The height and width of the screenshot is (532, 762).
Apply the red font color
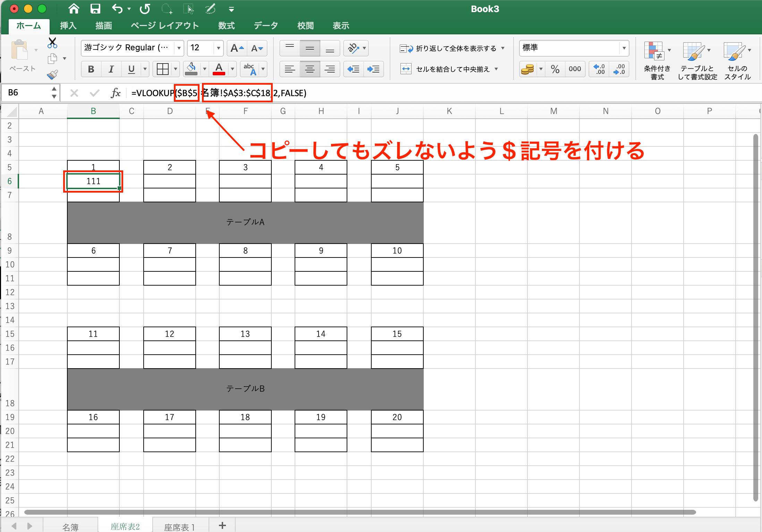point(219,69)
